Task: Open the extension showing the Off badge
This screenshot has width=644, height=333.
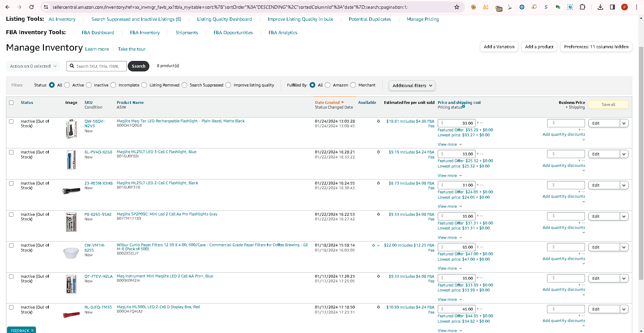Action: click(499, 8)
